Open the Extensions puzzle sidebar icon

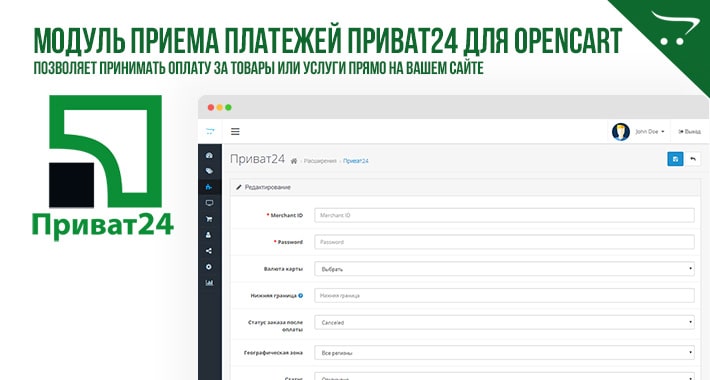click(x=209, y=187)
